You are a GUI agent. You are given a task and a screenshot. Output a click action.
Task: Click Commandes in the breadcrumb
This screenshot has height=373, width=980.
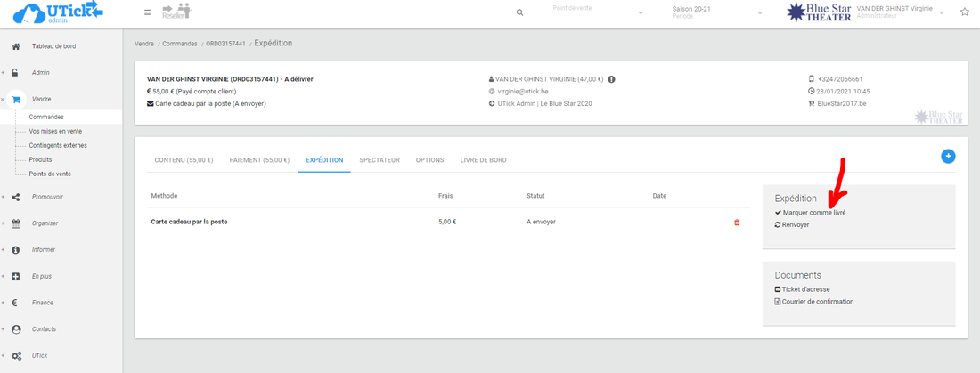(180, 44)
